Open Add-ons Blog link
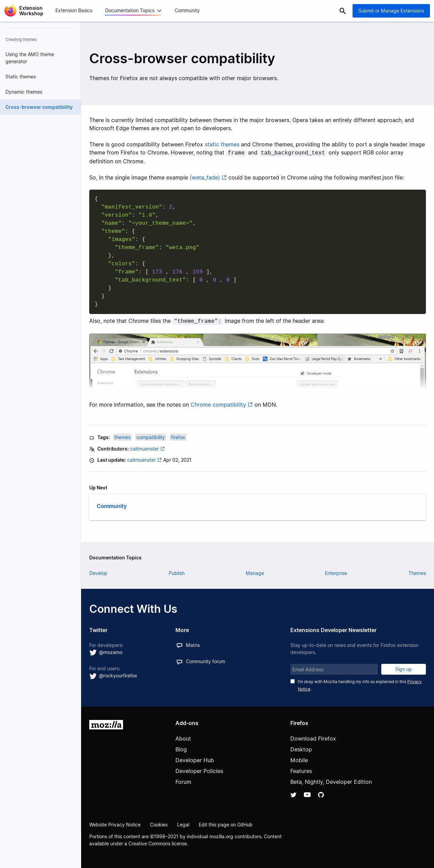 (x=181, y=749)
